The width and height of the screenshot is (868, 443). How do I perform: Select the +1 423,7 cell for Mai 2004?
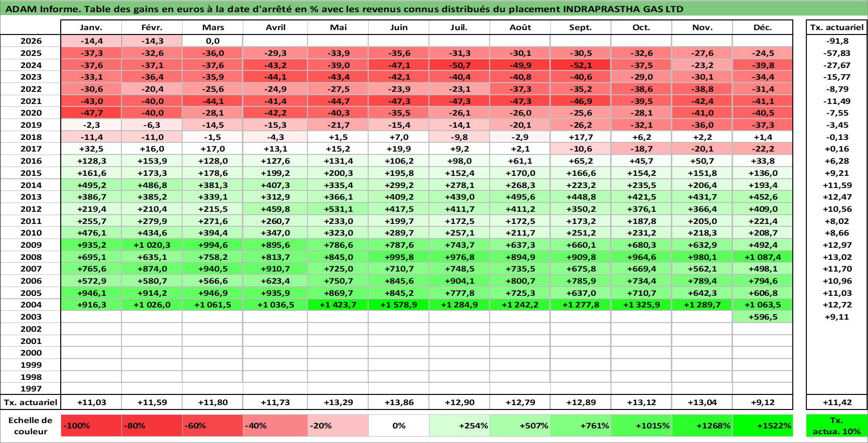point(338,305)
